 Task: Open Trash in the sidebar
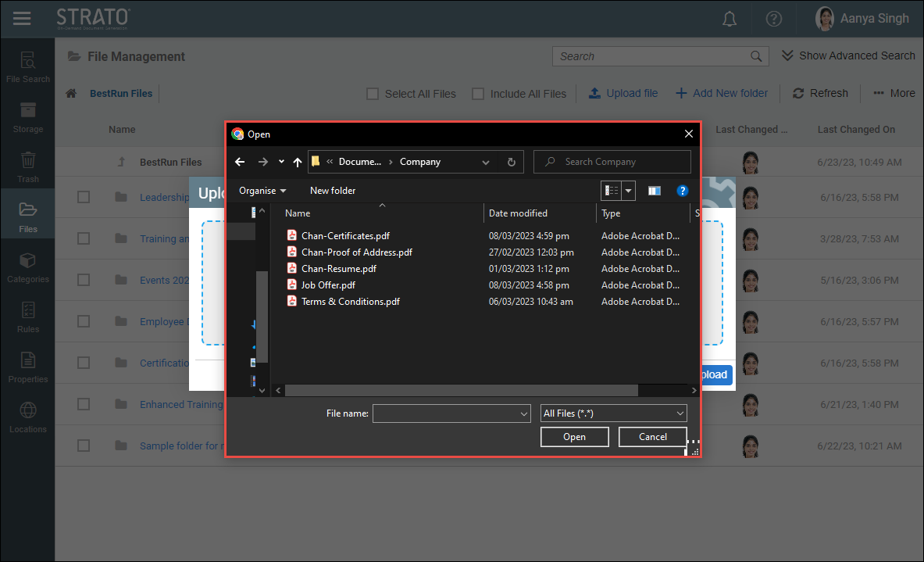click(27, 166)
